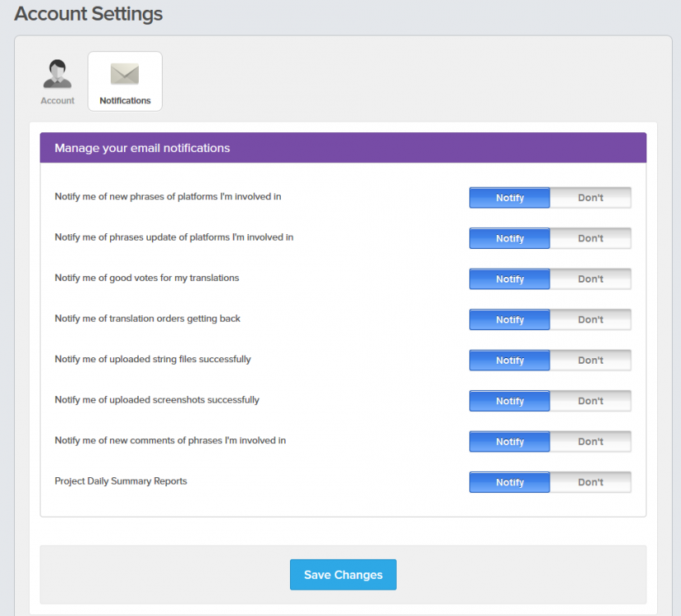Turn off phrases update notifications

tap(590, 238)
